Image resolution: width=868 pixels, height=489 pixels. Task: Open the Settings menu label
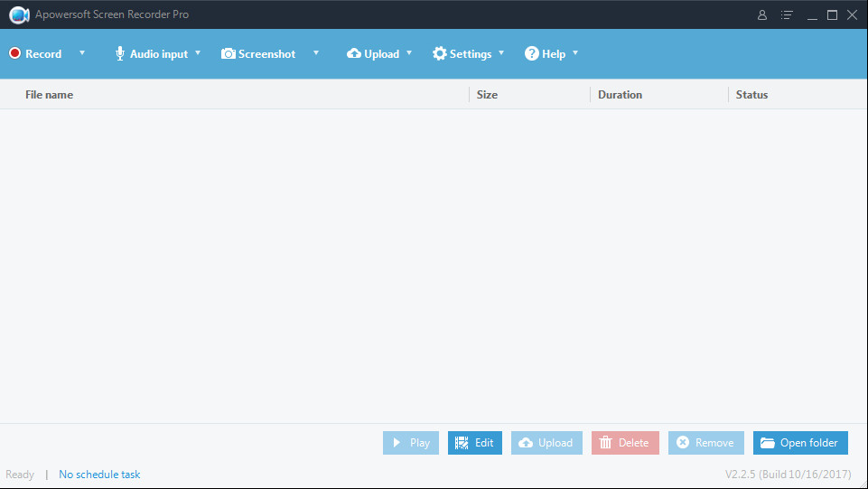[x=471, y=54]
